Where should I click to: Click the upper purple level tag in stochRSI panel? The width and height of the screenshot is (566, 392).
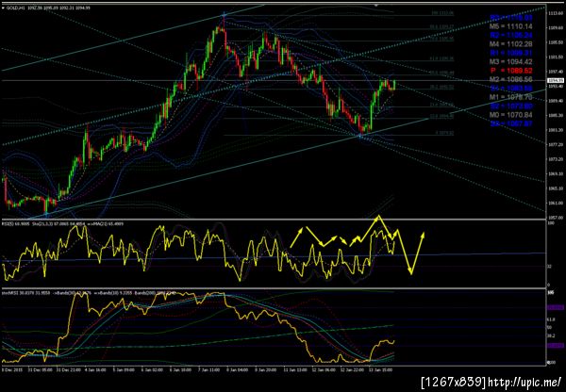(556, 307)
